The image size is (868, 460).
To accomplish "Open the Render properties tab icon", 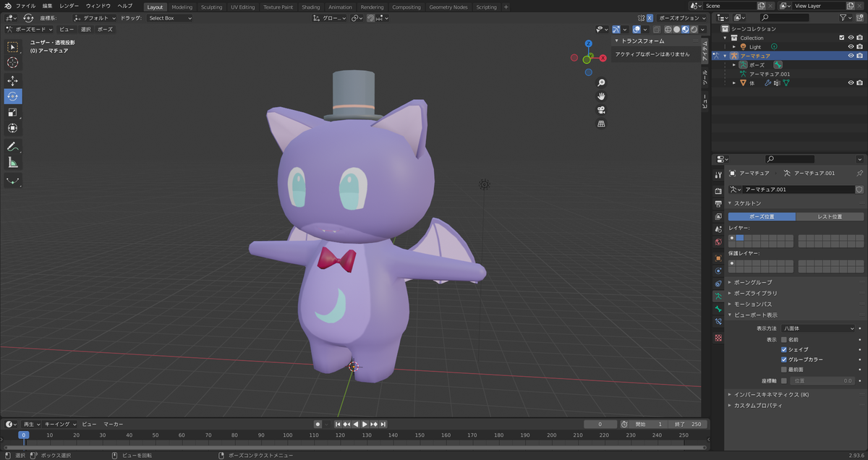I will coord(718,191).
